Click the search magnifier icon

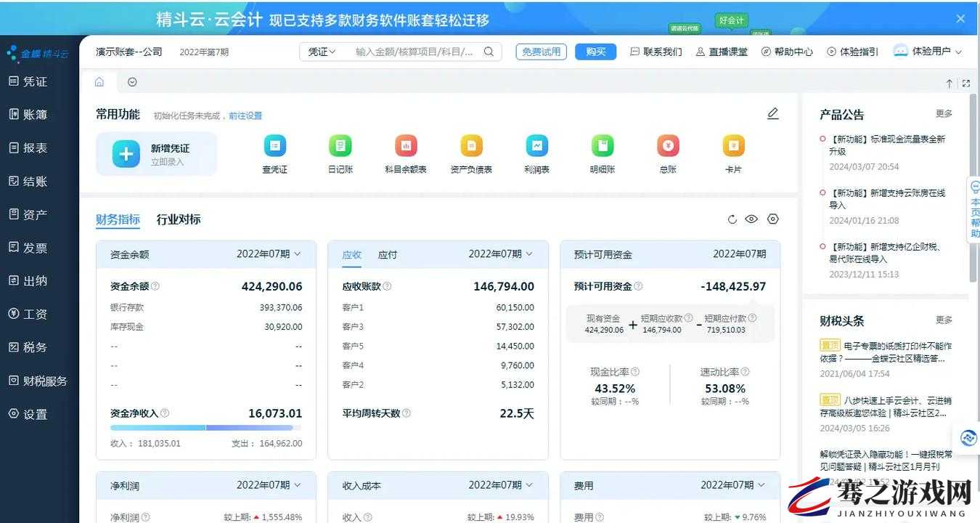[x=489, y=52]
